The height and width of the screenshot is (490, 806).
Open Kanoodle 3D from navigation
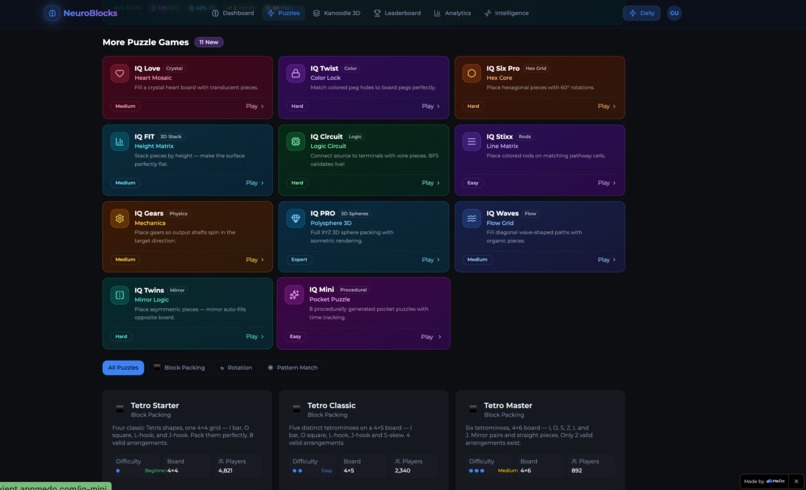coord(337,13)
